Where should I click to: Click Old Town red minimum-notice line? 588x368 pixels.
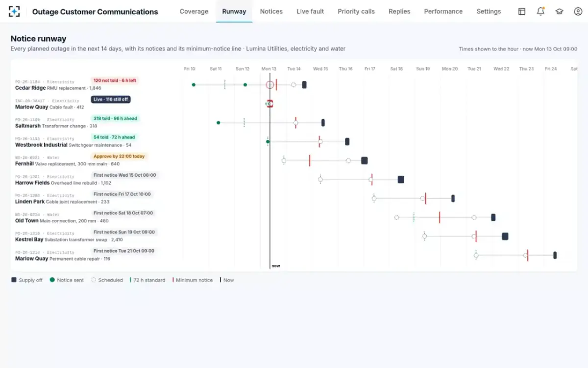coord(440,217)
